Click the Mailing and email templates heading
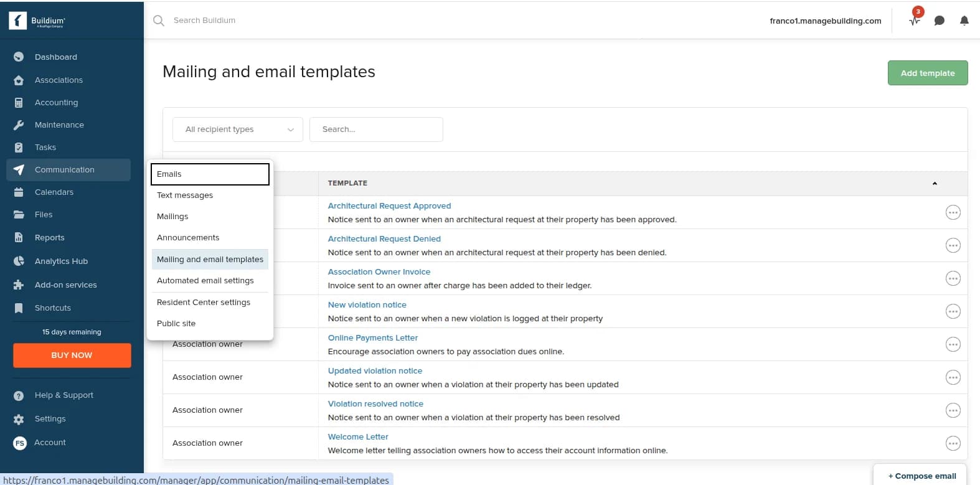This screenshot has height=485, width=980. 269,72
